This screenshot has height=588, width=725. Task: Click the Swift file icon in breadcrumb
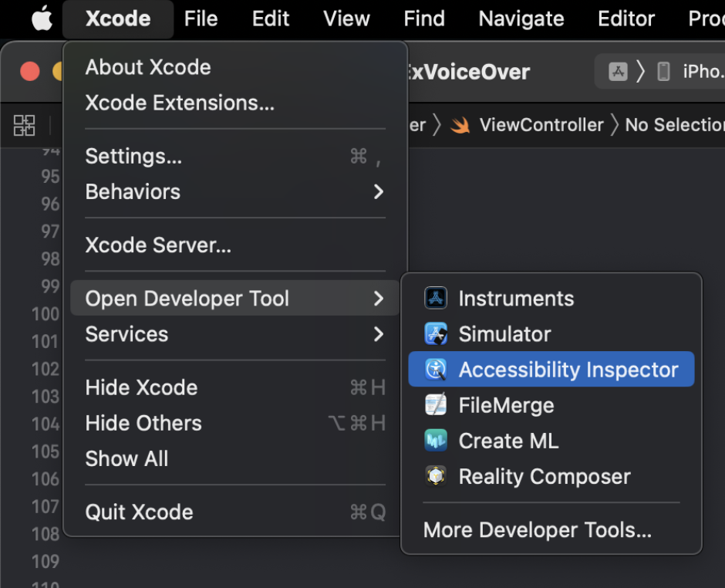pos(460,125)
